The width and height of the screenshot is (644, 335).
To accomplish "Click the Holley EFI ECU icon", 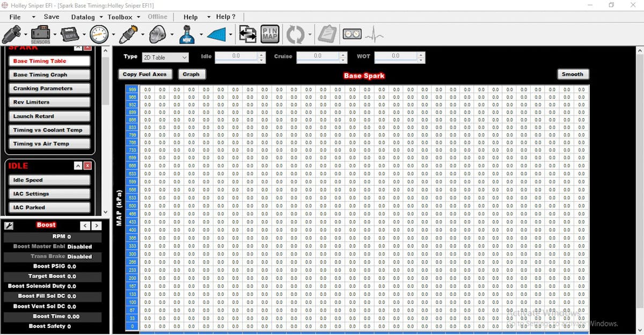I will pos(70,35).
